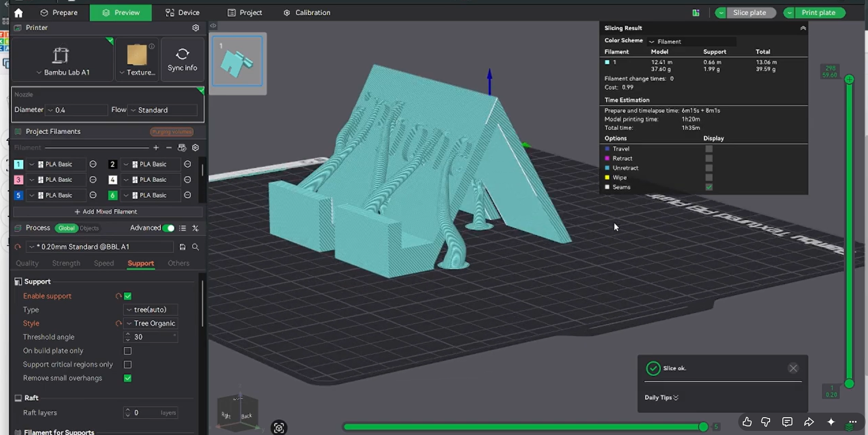The image size is (868, 435).
Task: Click the thumbs up icon
Action: coord(747,422)
